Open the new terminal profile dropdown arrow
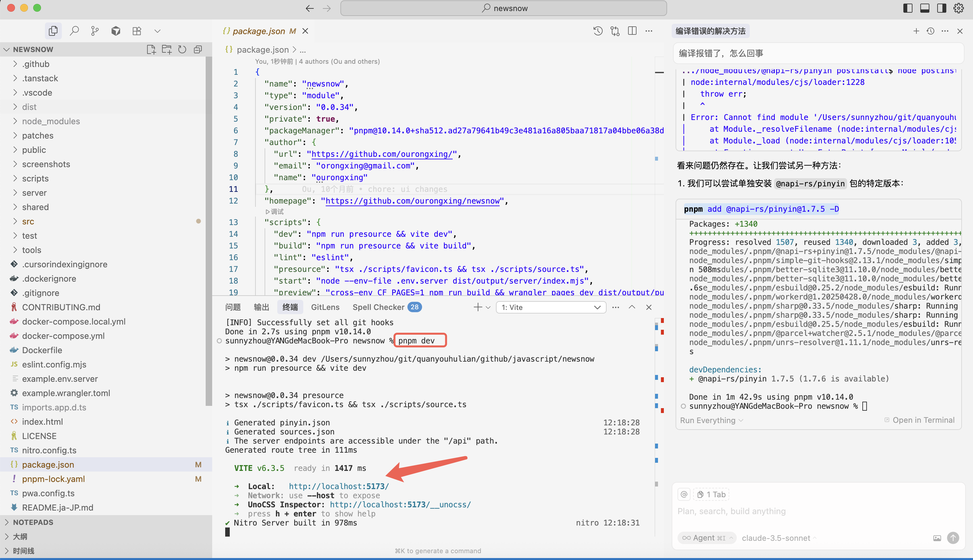The height and width of the screenshot is (560, 973). (488, 307)
